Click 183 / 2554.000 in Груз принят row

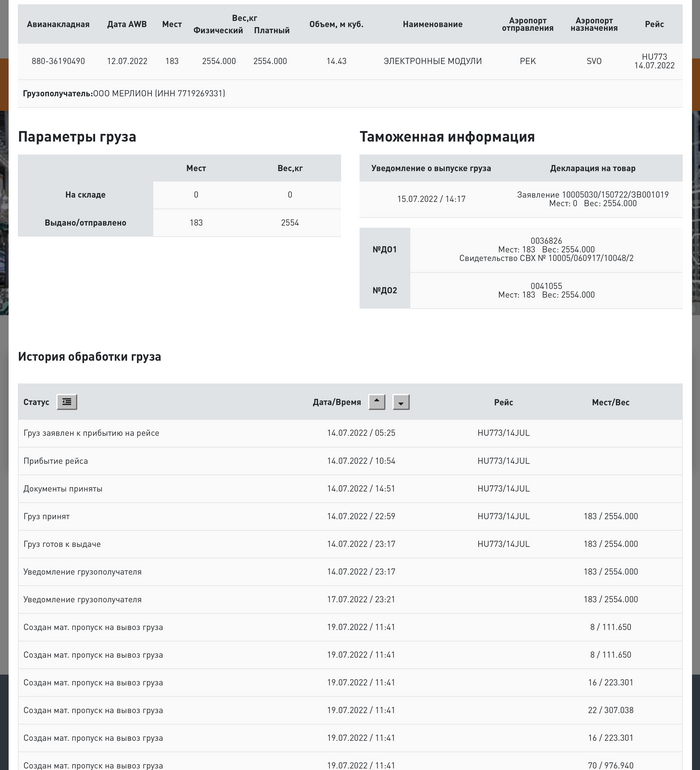pyautogui.click(x=611, y=517)
